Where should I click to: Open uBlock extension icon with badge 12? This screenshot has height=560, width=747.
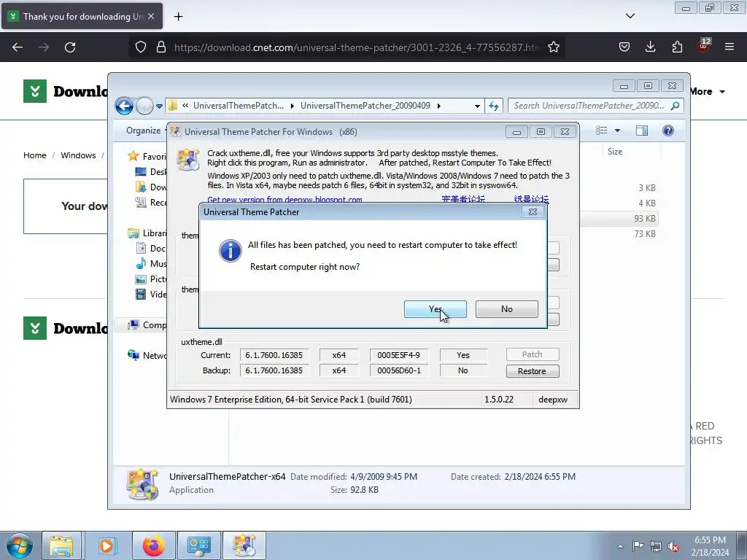pos(704,46)
